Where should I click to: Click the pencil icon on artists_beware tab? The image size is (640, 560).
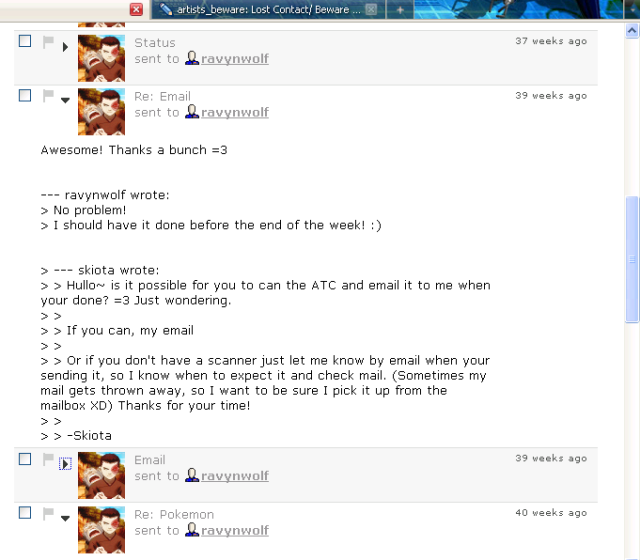click(x=165, y=9)
